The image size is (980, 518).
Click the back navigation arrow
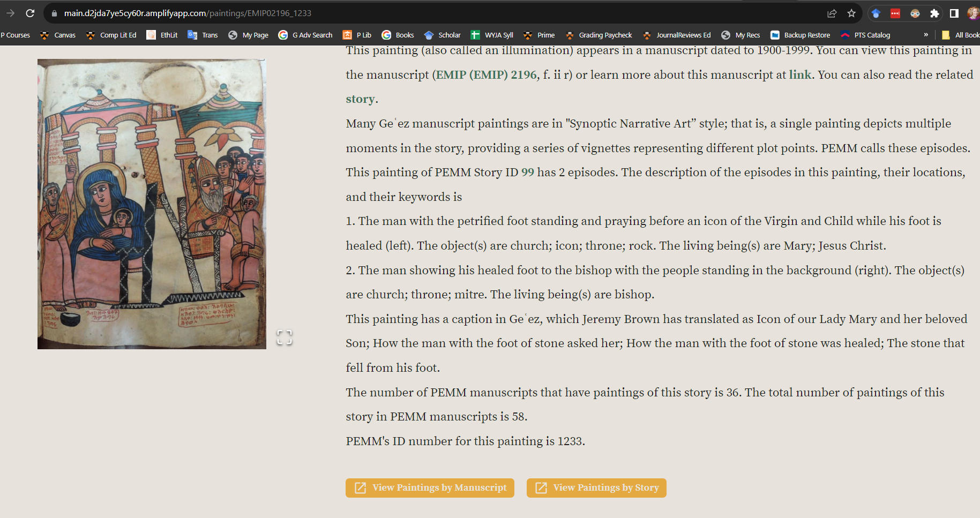coord(11,13)
